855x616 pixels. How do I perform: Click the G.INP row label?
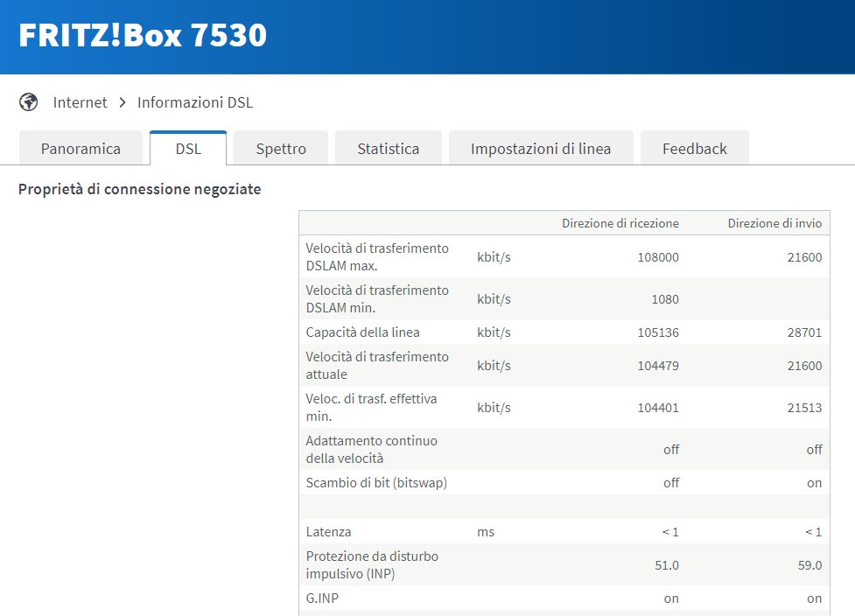pos(322,598)
